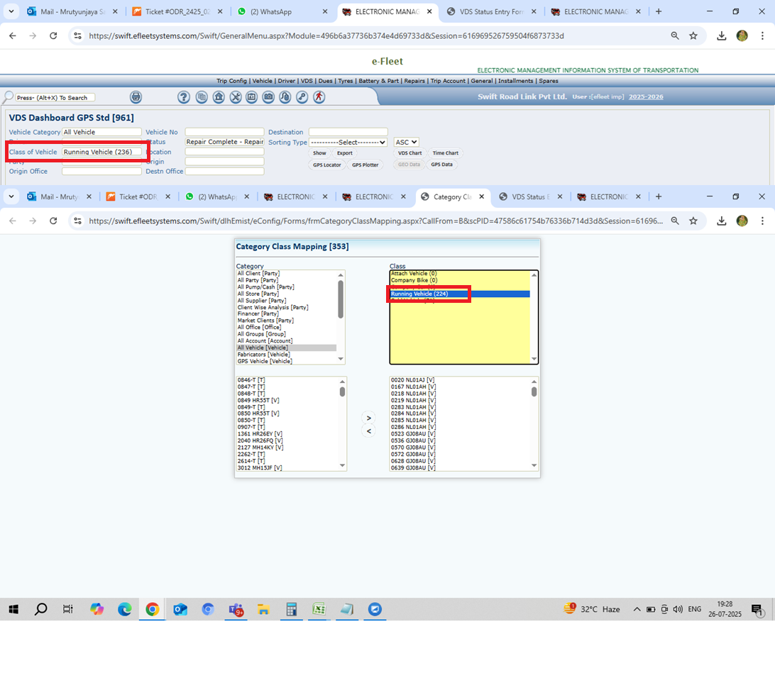Click the GPS Locator button
Viewport: 775px width, 700px height.
pos(327,165)
